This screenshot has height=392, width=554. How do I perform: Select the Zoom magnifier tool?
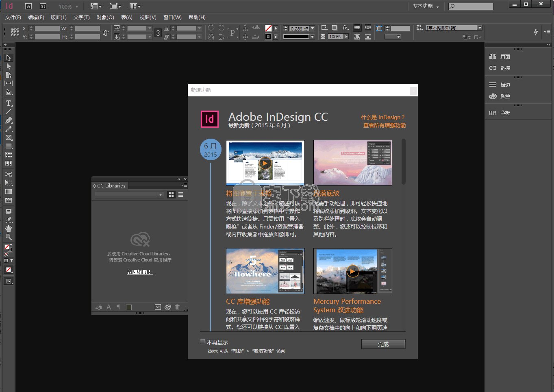pyautogui.click(x=9, y=237)
